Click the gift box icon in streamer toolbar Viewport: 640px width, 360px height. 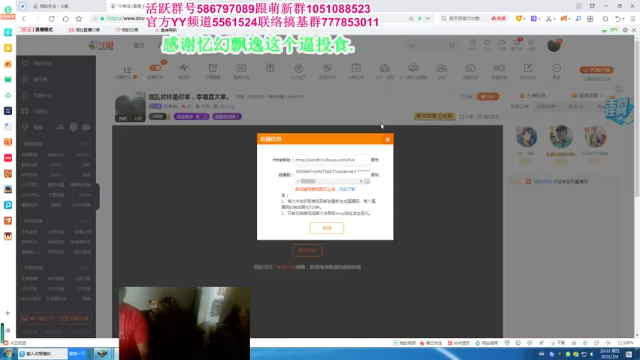(270, 68)
